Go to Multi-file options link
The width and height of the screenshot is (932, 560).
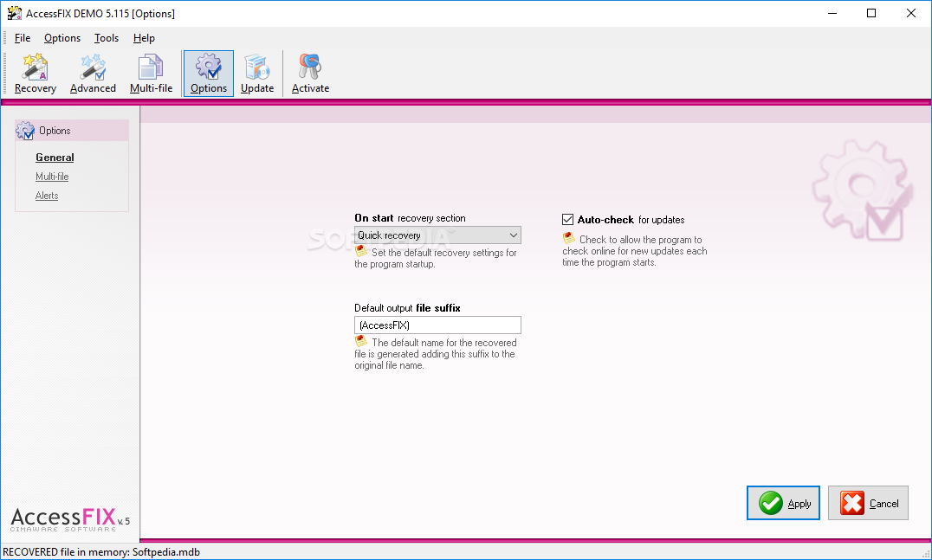click(52, 177)
